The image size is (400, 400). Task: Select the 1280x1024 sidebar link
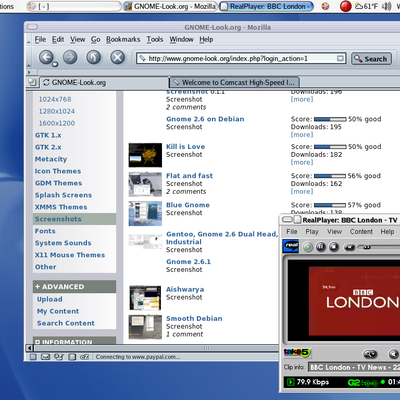pyautogui.click(x=57, y=111)
